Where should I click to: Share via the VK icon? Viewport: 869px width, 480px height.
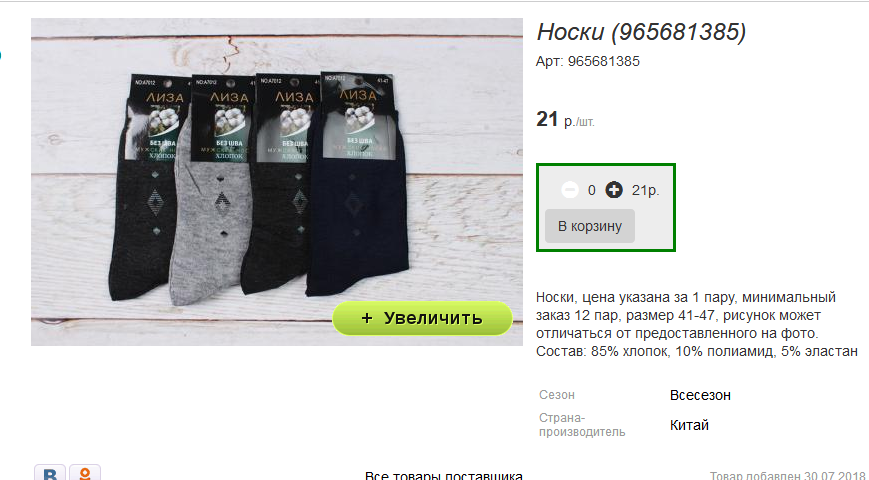point(50,473)
